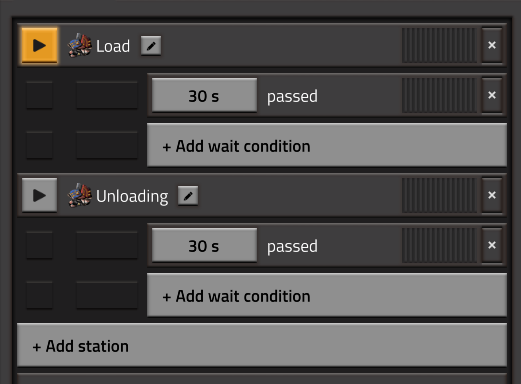This screenshot has height=384, width=521.
Task: Rename Unloading station using pencil icon
Action: pyautogui.click(x=188, y=195)
